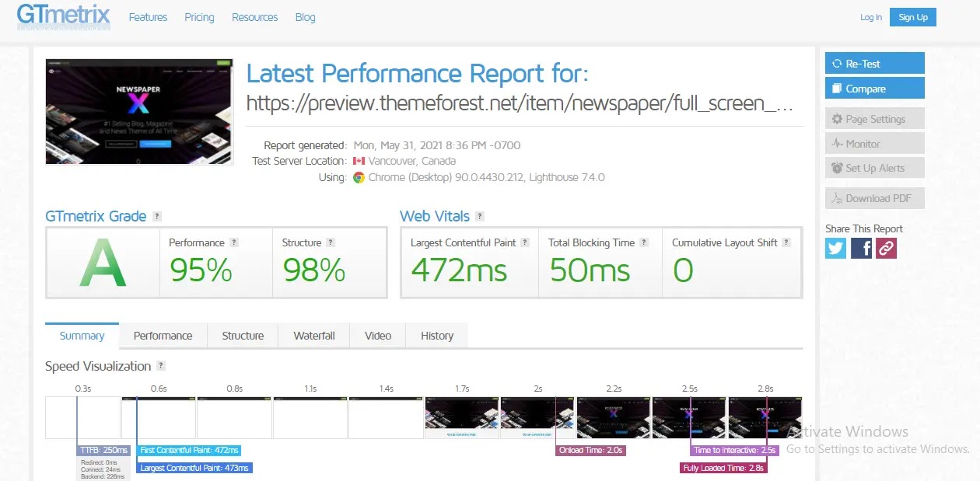Click Vancouver, Canada server location

[412, 161]
